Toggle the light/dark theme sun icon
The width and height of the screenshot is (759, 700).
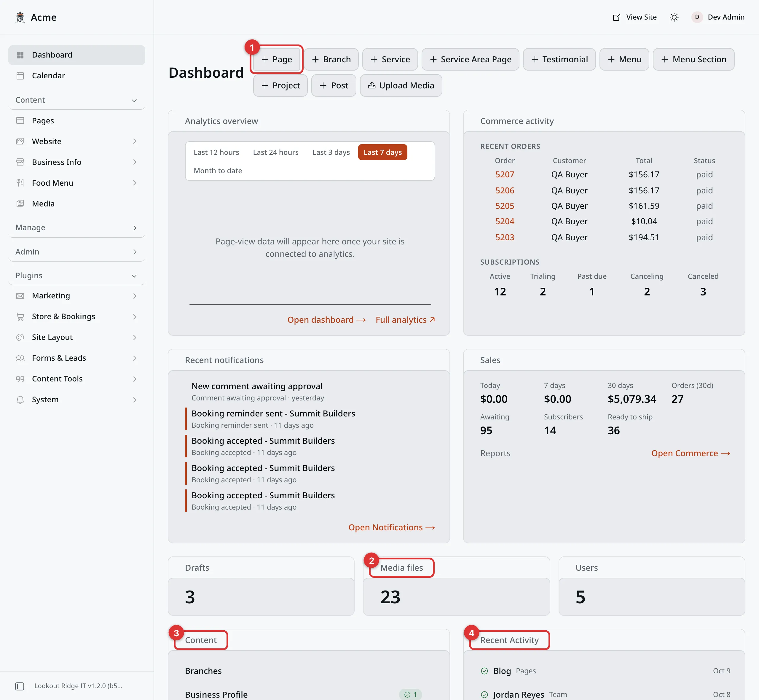point(674,17)
